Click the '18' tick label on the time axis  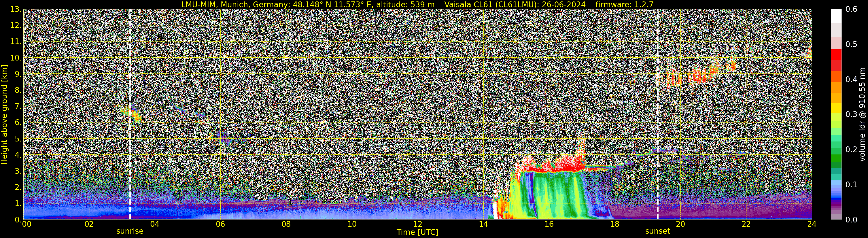click(614, 224)
